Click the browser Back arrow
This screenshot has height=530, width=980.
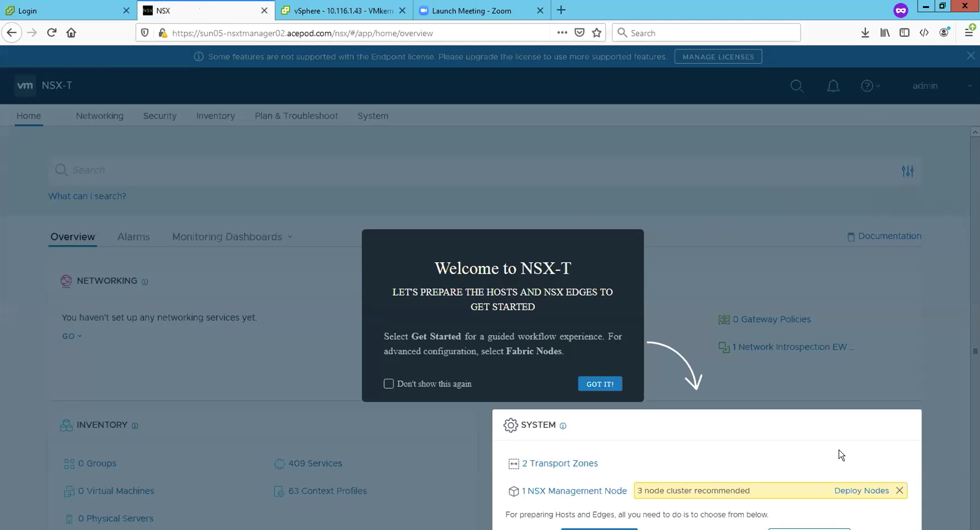tap(12, 33)
